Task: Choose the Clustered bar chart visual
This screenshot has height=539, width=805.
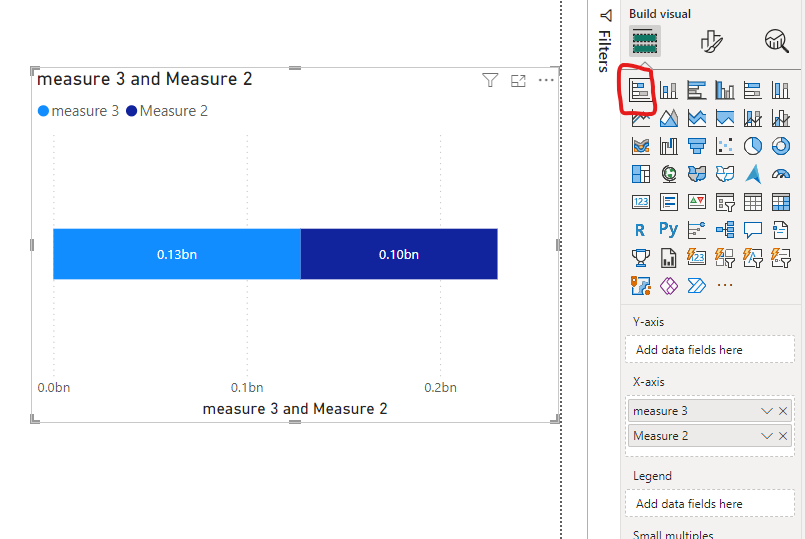Action: pos(697,91)
